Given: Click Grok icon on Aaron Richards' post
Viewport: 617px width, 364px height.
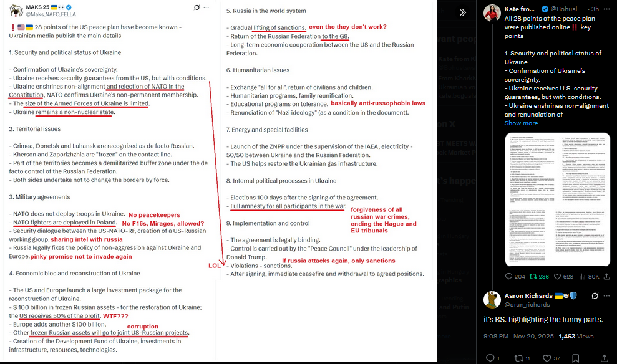Looking at the screenshot, I should tap(595, 295).
